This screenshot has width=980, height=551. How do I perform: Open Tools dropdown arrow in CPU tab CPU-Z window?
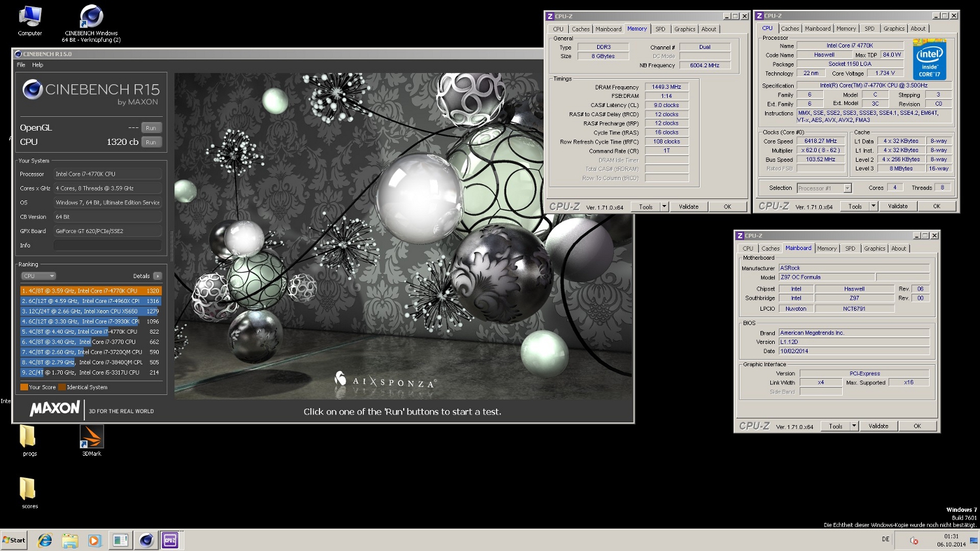[874, 206]
